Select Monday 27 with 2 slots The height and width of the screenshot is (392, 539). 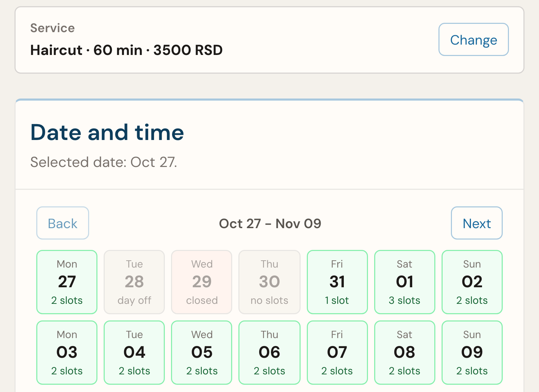(x=67, y=282)
